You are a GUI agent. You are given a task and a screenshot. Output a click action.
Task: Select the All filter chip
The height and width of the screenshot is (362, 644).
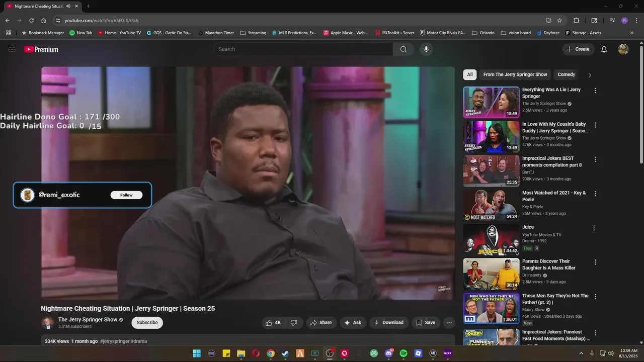(470, 74)
